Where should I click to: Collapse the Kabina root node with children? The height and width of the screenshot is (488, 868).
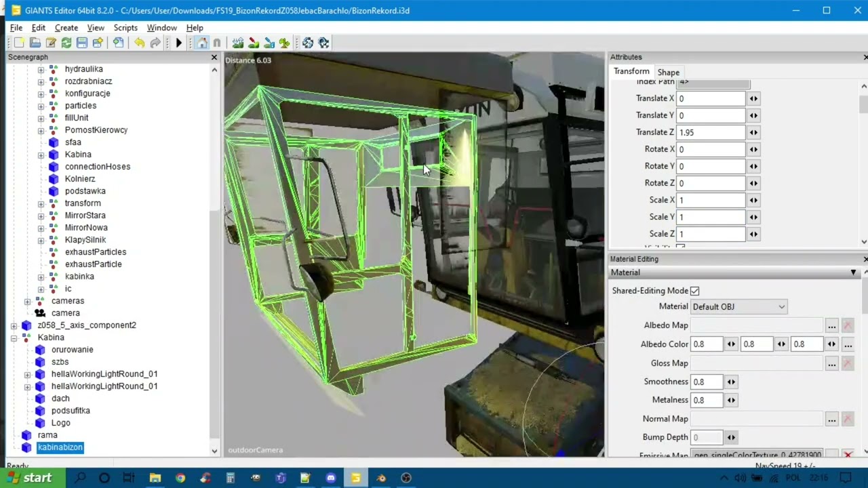coord(14,338)
